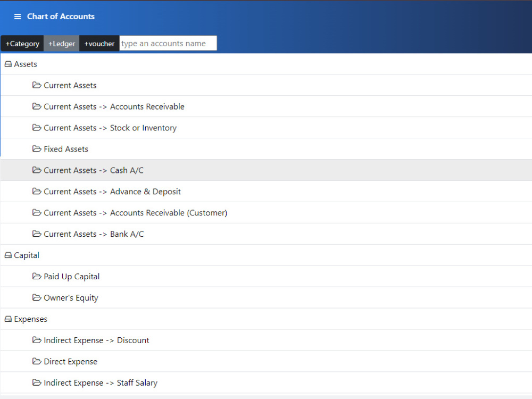
Task: Open the Direct Expense entry
Action: (x=71, y=362)
